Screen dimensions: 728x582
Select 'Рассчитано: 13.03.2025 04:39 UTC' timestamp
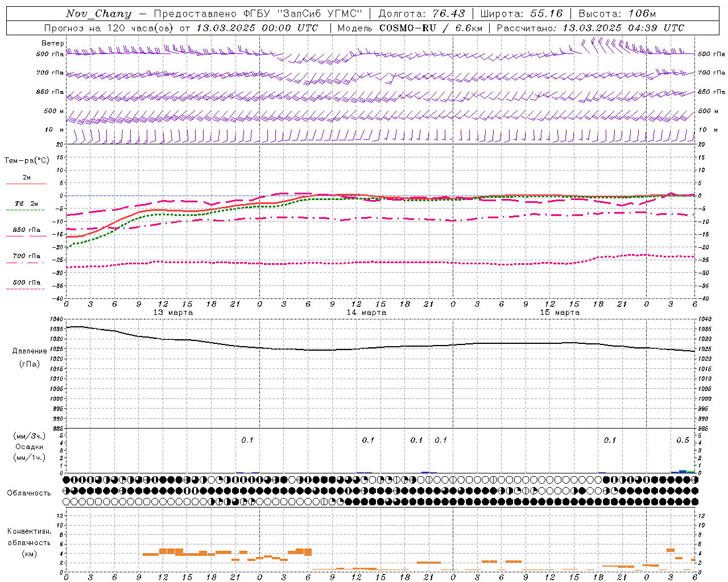(590, 28)
